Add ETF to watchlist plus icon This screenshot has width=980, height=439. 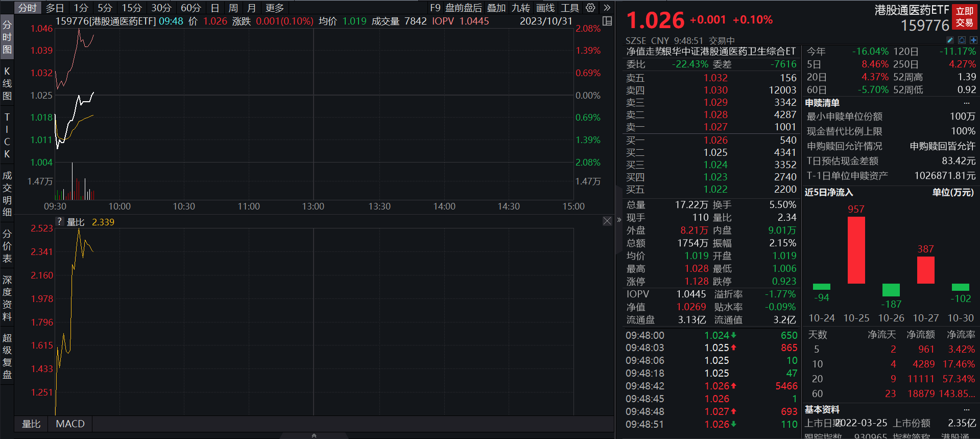click(973, 40)
